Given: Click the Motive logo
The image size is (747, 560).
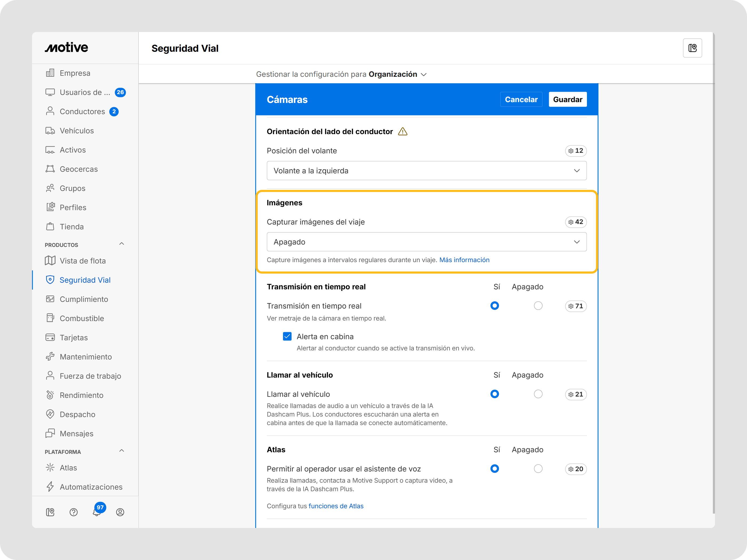Looking at the screenshot, I should pos(66,47).
